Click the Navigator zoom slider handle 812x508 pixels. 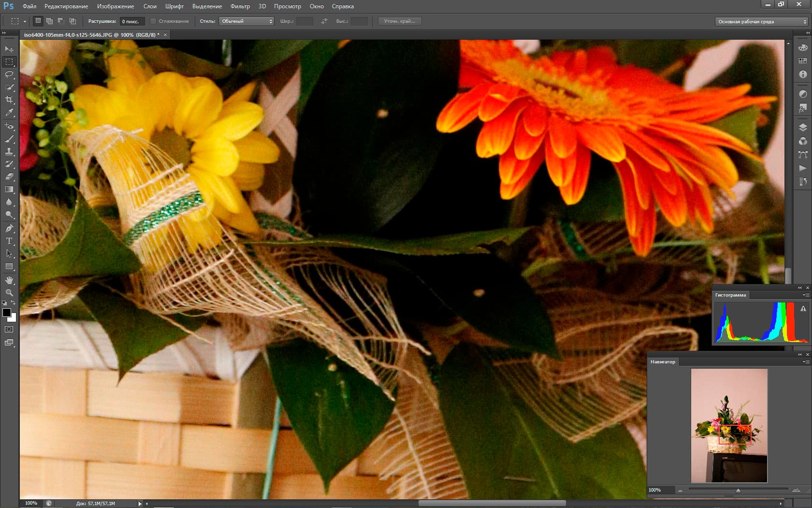point(738,491)
